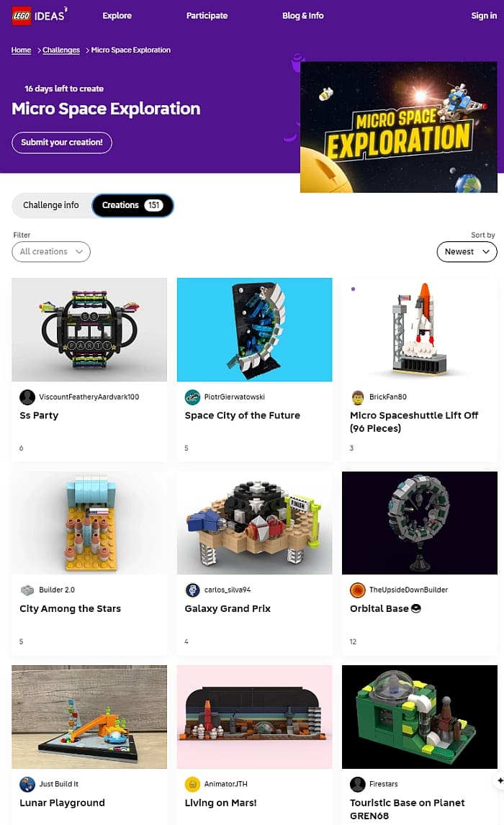Click the Sign in link
Viewport: 504px width, 825px height.
coord(484,16)
